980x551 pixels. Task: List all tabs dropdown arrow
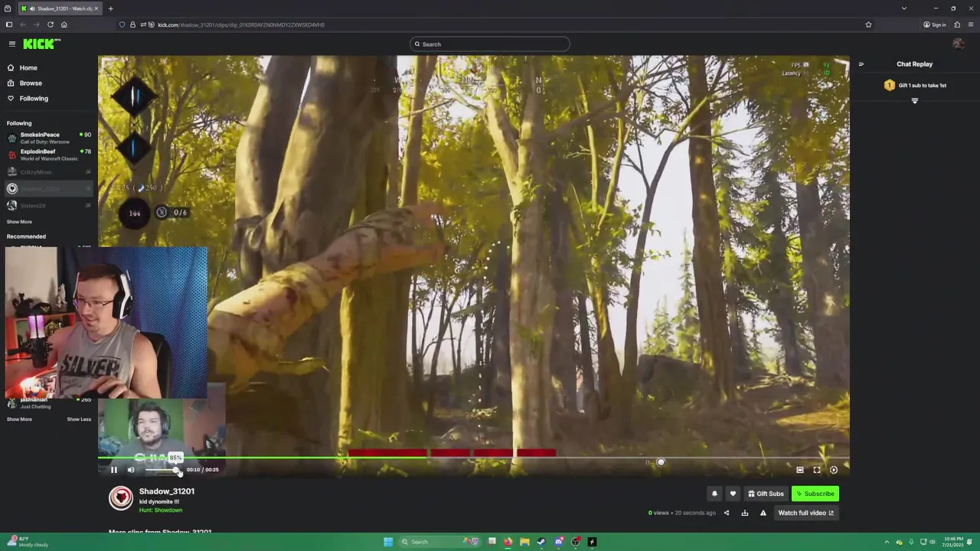pyautogui.click(x=903, y=8)
